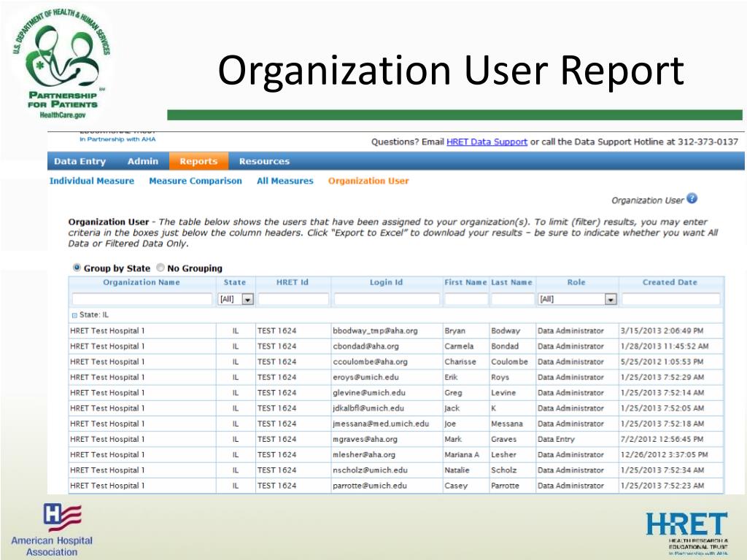Switch to Measure Comparison report
Screen dimensions: 747x560
(x=196, y=181)
